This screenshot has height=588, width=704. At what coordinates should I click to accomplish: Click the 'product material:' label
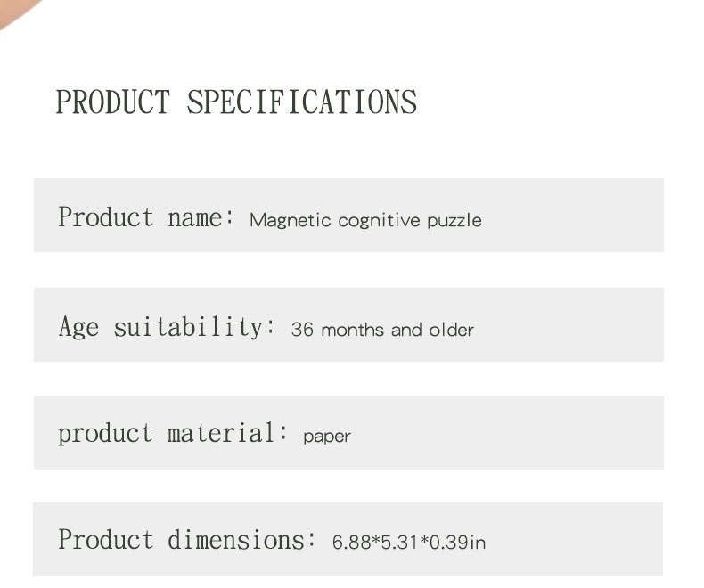[x=174, y=434]
